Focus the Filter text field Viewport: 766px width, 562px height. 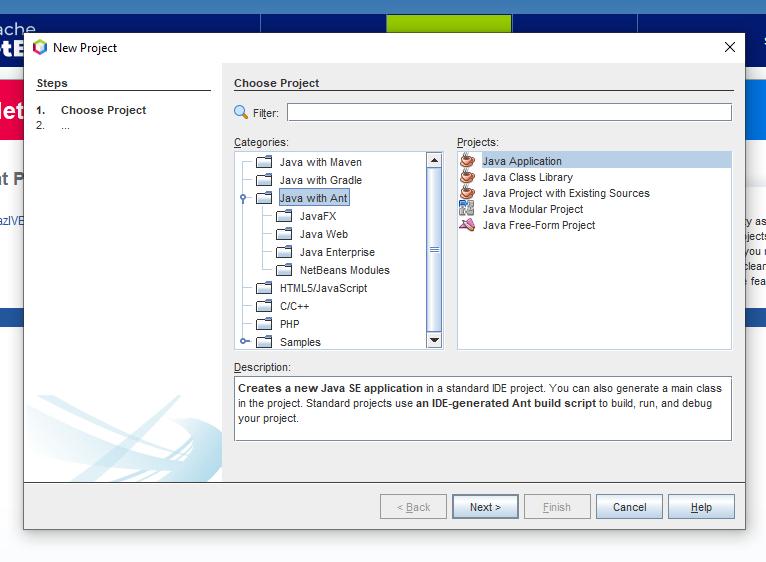[509, 112]
